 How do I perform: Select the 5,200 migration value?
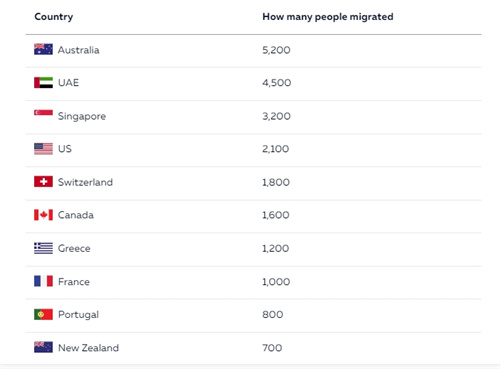tap(276, 50)
